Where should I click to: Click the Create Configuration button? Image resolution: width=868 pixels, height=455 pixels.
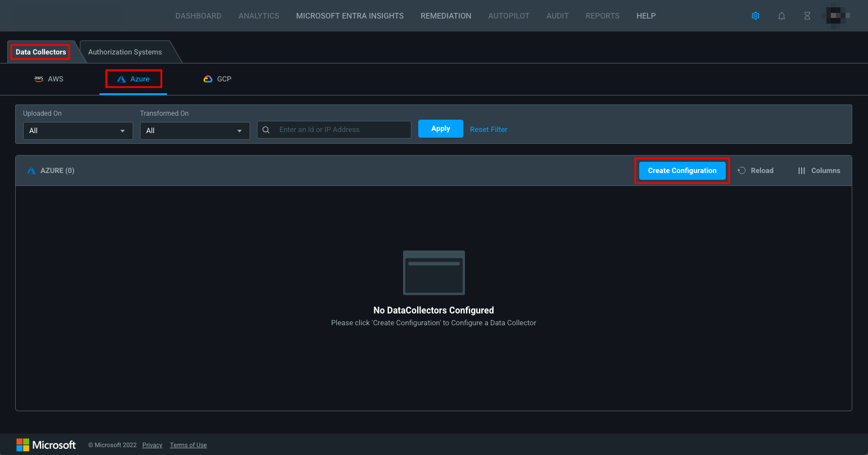click(x=681, y=170)
